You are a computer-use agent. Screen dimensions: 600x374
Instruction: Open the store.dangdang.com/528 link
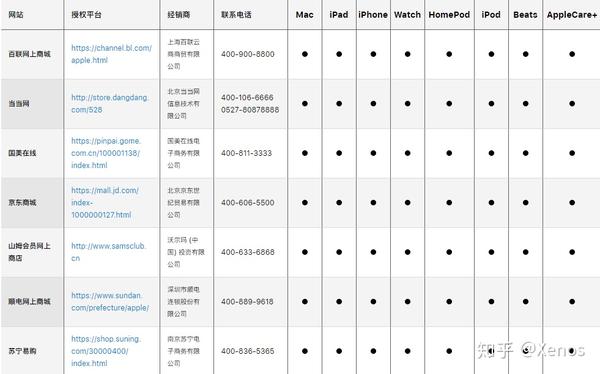pos(110,103)
